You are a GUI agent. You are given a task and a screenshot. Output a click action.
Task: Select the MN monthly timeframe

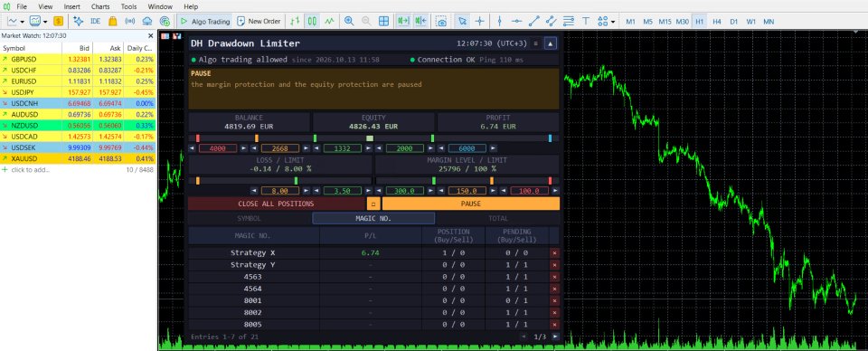[x=769, y=21]
